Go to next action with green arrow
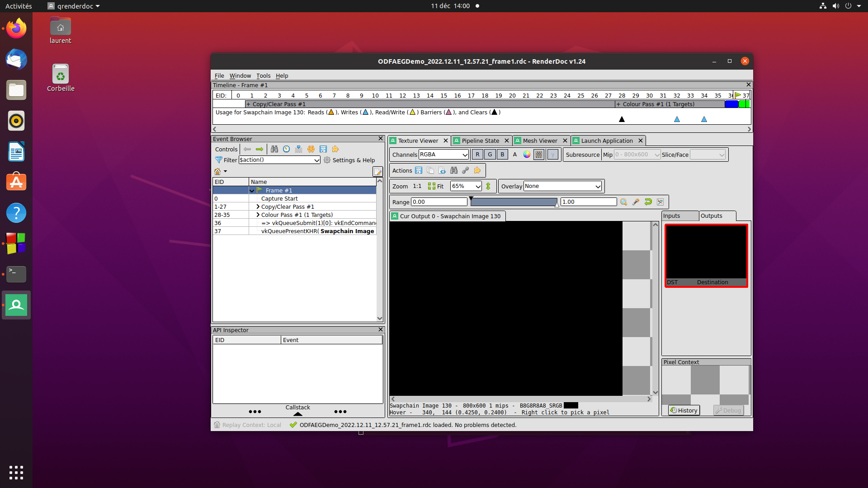 (x=259, y=149)
